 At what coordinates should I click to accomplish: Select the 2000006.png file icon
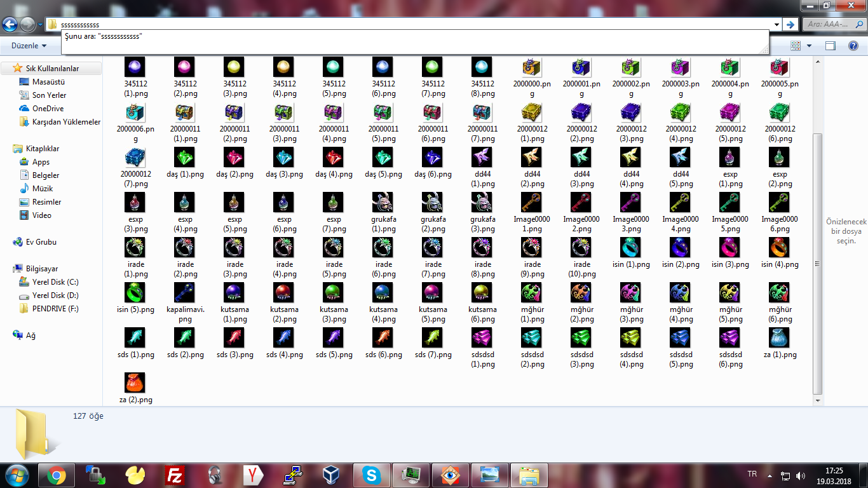[135, 112]
